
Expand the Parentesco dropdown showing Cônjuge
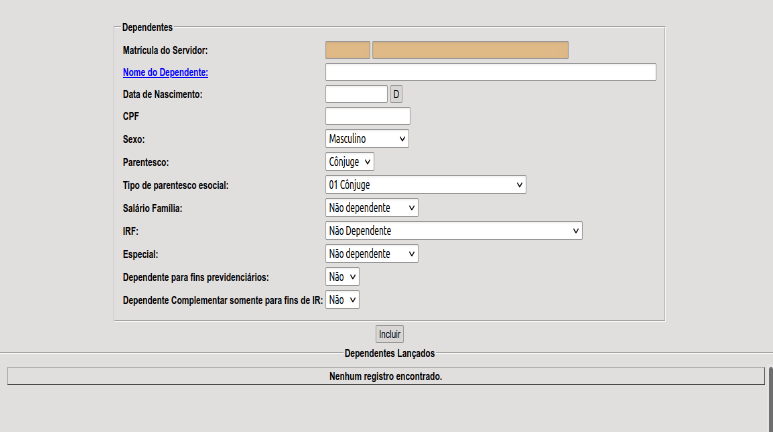pos(349,161)
